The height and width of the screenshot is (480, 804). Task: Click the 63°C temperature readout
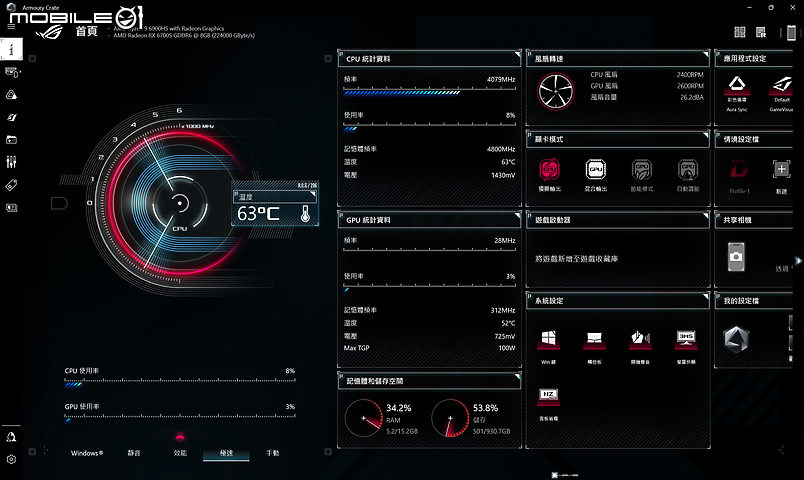click(258, 213)
